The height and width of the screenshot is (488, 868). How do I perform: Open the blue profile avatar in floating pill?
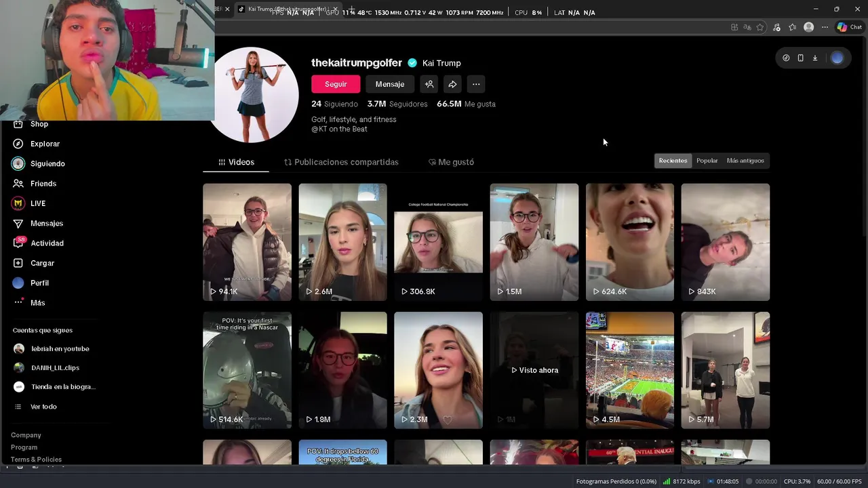pyautogui.click(x=837, y=58)
